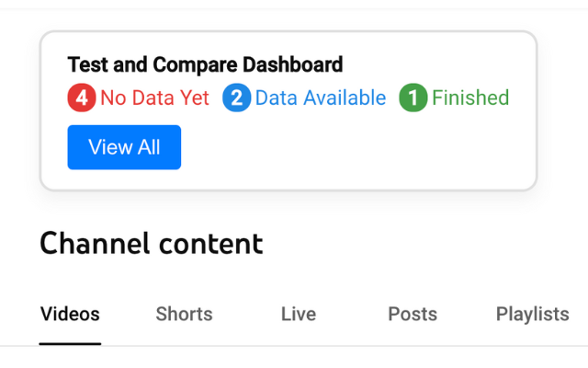Viewport: 588px width, 368px height.
Task: Open the Posts tab
Action: (x=413, y=314)
